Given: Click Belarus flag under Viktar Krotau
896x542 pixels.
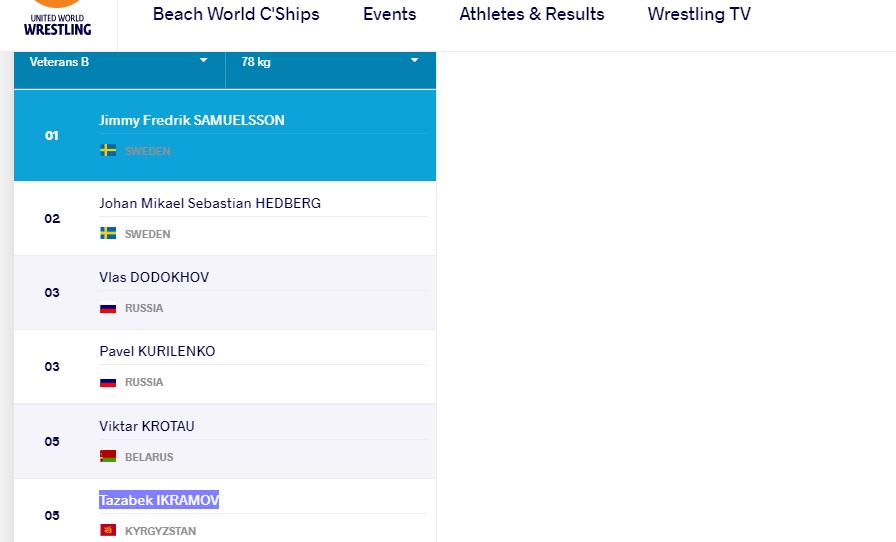Looking at the screenshot, I should tap(108, 456).
